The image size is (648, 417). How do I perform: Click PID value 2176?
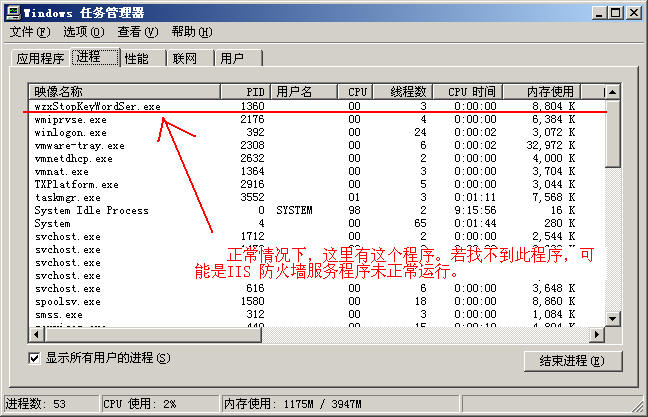pos(252,119)
